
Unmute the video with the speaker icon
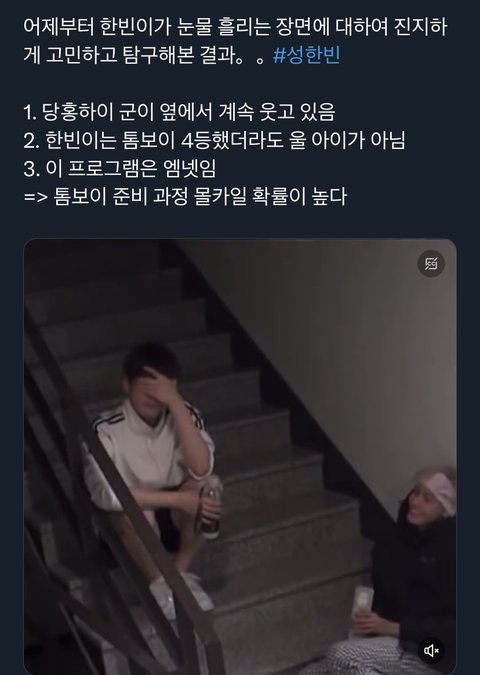(x=431, y=650)
